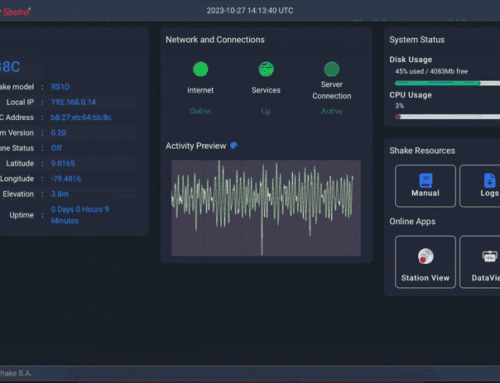Click the Uptime label
The height and width of the screenshot is (383, 500).
tap(22, 215)
